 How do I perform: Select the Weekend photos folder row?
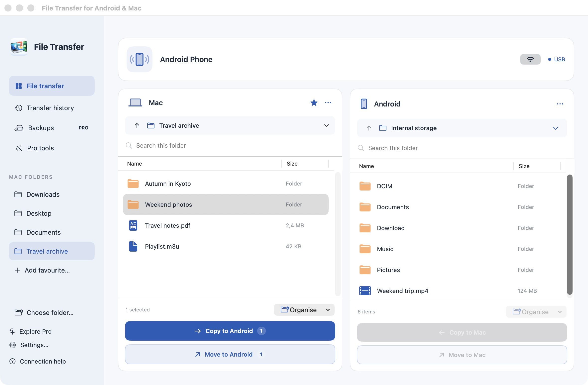pos(226,204)
